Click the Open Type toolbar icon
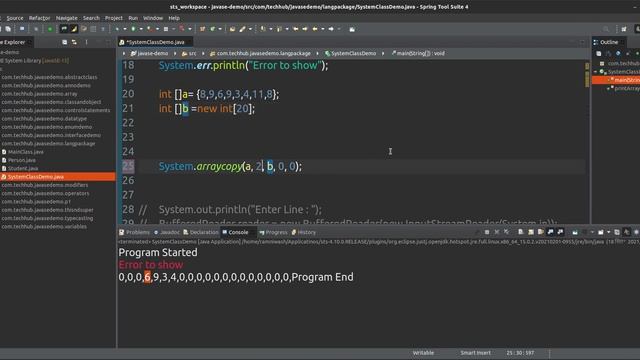The image size is (640, 360). (x=233, y=29)
